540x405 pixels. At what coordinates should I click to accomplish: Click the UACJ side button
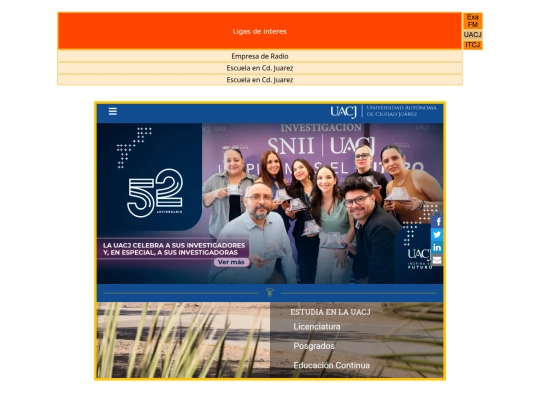(x=472, y=34)
